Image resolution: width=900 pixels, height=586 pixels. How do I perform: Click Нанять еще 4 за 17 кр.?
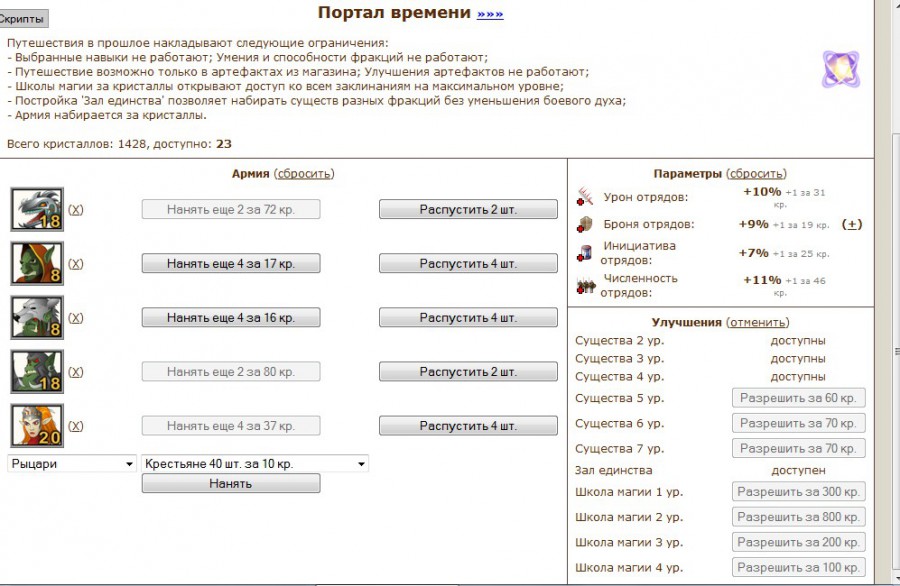pos(231,263)
